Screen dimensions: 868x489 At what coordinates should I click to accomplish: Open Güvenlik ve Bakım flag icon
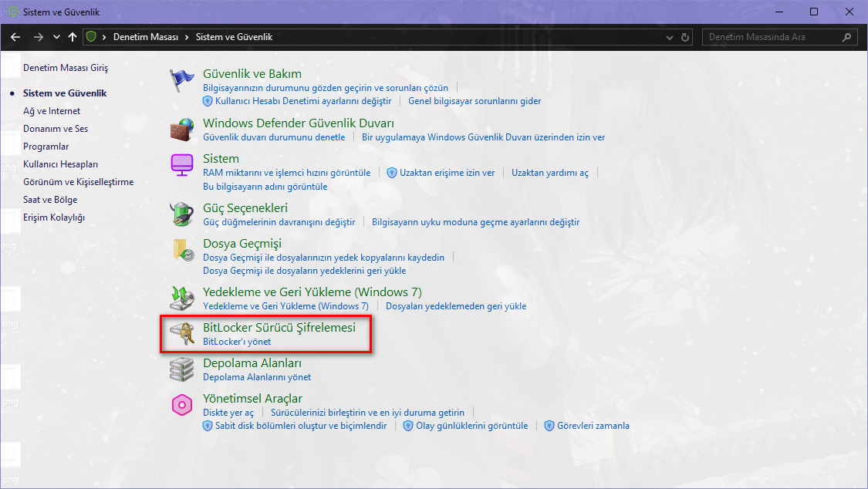(181, 80)
